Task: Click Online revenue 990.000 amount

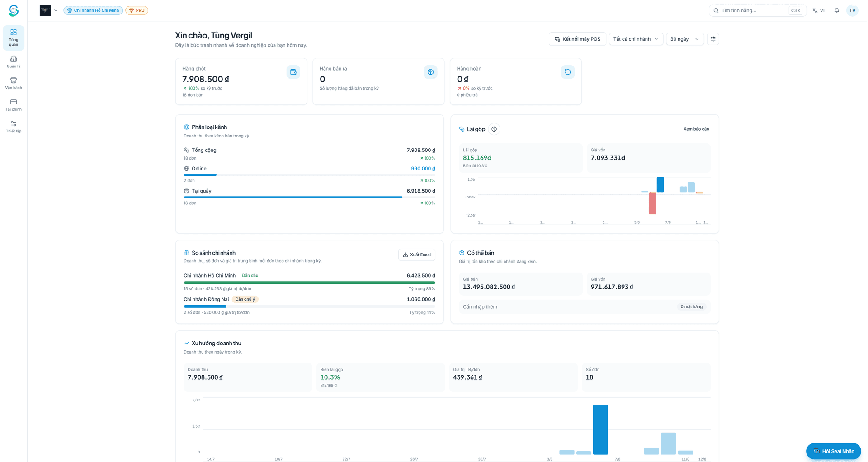Action: pos(423,169)
